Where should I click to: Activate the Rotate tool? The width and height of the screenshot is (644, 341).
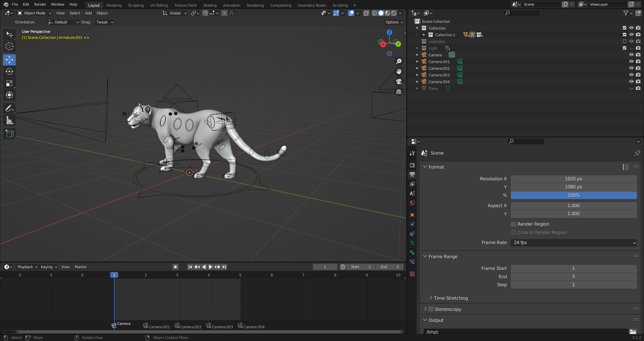point(9,71)
